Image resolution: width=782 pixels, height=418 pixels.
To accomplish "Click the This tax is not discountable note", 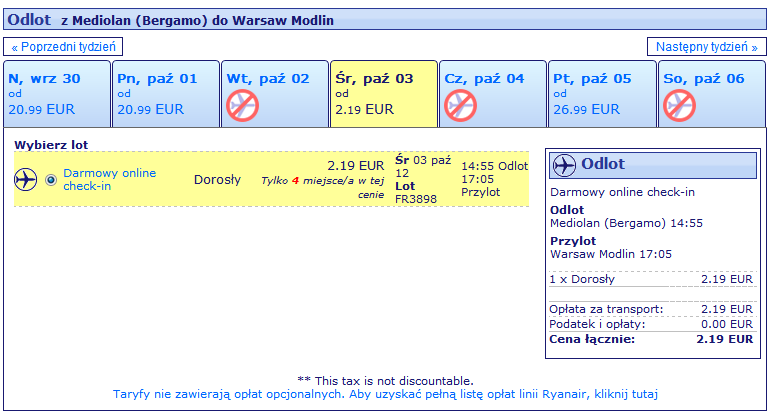I will (x=385, y=381).
